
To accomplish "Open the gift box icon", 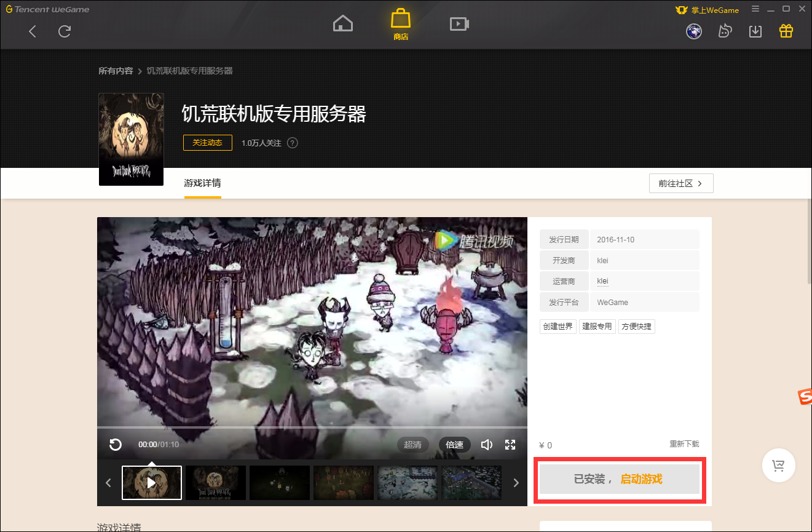I will click(x=786, y=31).
